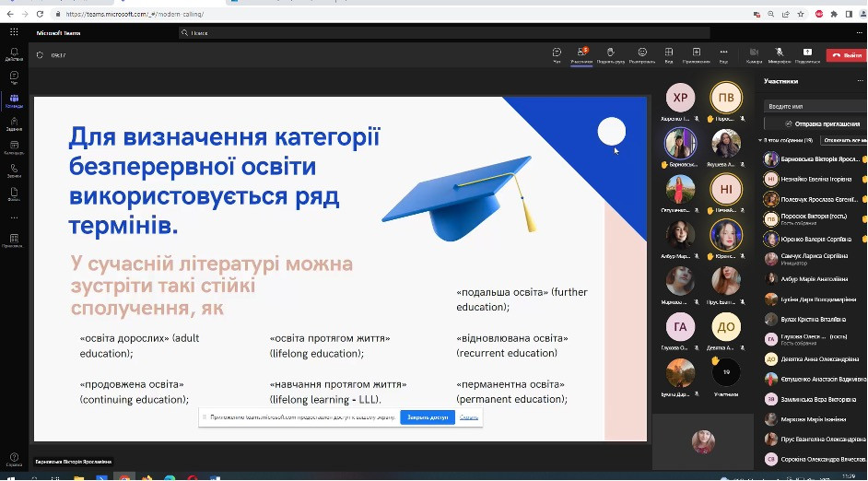Select Юренко Валерія Сергіївна in list
The image size is (868, 481).
click(x=815, y=239)
